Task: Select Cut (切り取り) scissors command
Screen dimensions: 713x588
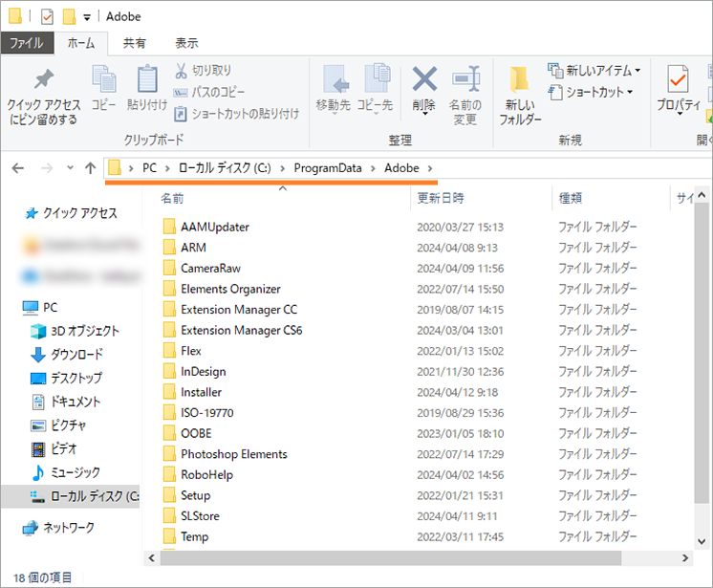Action: click(204, 71)
